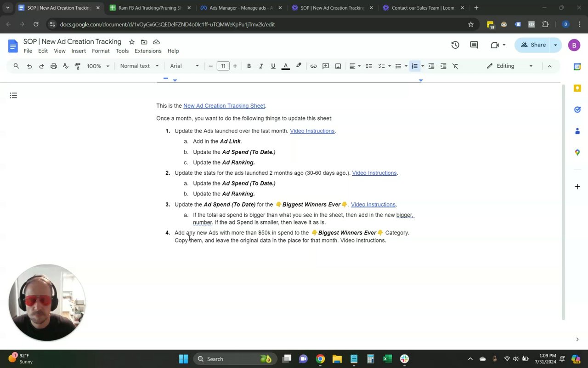Show all comments

(474, 45)
